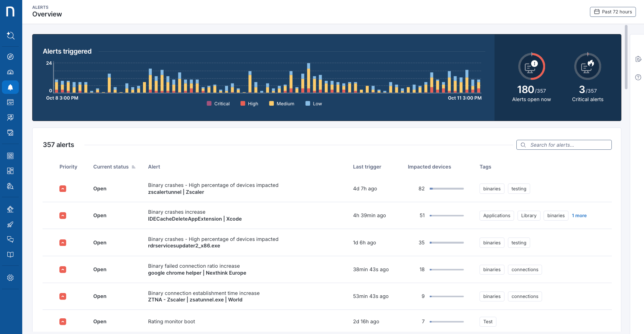Click the rocket icon in sidebar

coord(10,224)
